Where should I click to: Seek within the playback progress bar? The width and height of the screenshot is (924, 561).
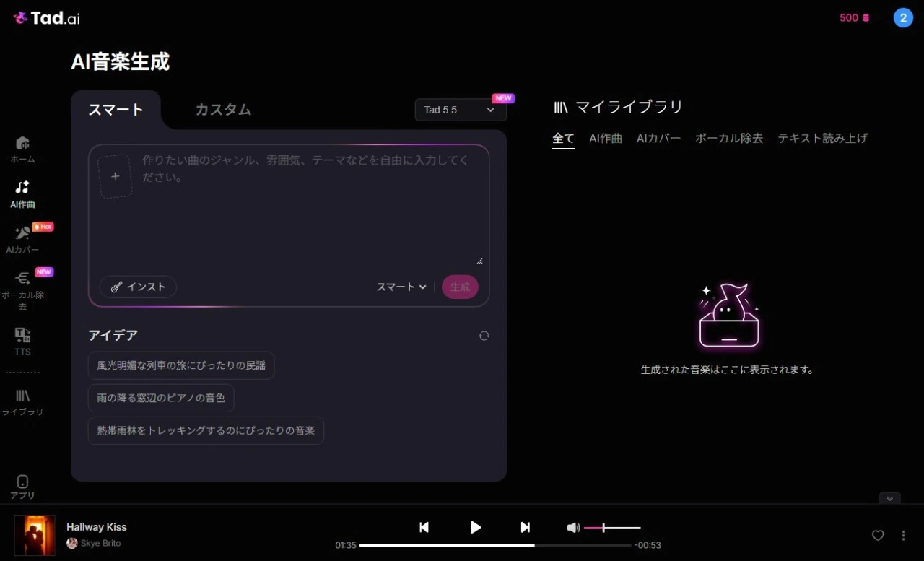point(494,545)
